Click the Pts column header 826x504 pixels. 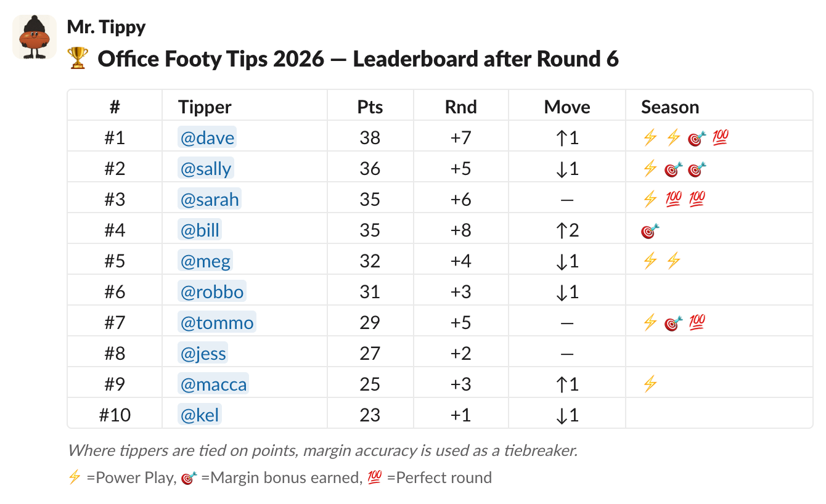[370, 106]
